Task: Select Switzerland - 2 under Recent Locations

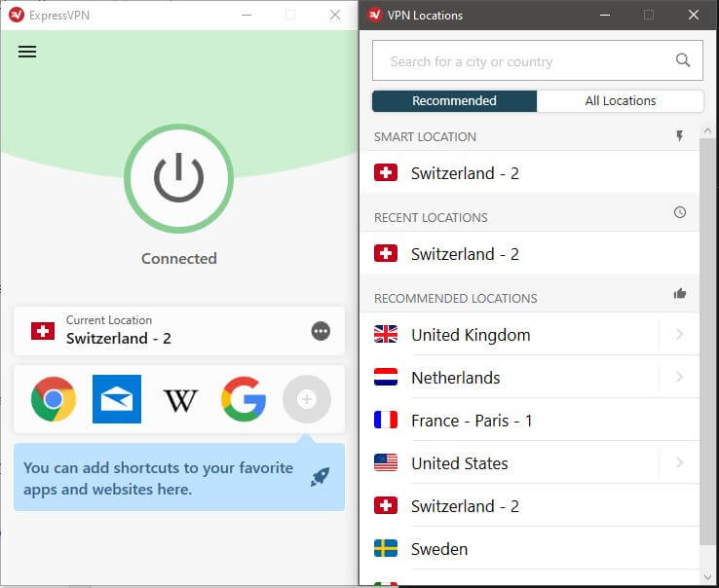Action: [x=530, y=254]
